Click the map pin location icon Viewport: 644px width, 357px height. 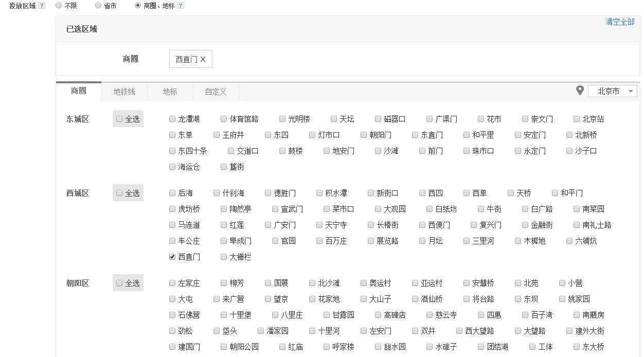click(580, 91)
